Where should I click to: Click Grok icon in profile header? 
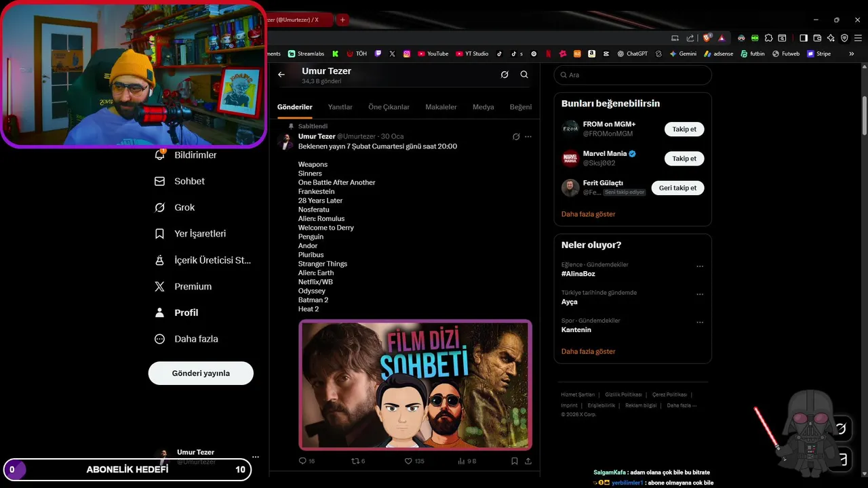coord(505,75)
